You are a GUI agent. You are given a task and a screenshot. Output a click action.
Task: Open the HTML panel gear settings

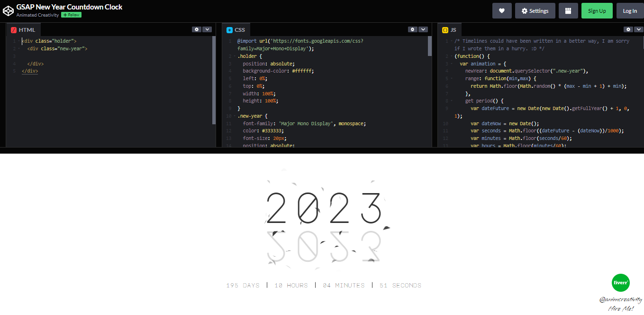pyautogui.click(x=197, y=29)
